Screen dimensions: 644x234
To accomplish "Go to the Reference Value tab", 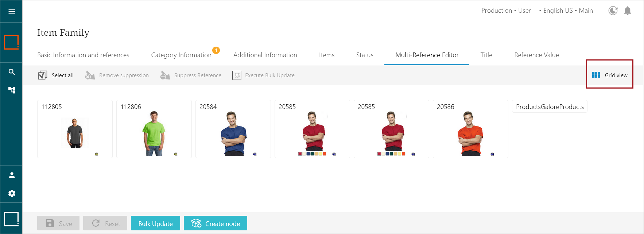I will click(536, 55).
